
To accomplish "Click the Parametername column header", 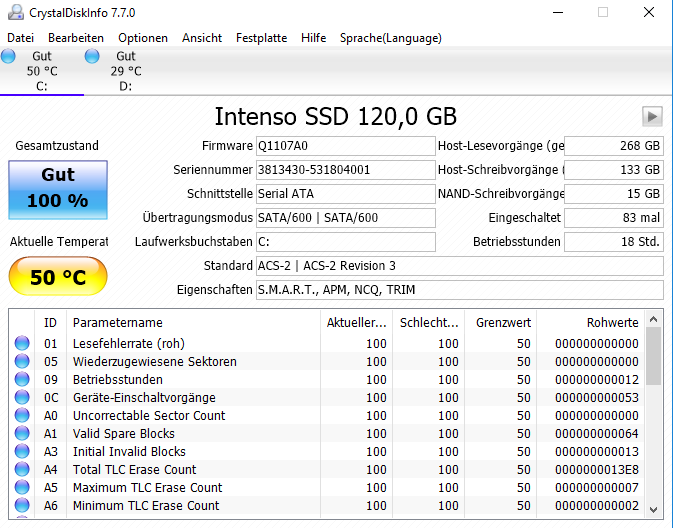I will point(193,322).
